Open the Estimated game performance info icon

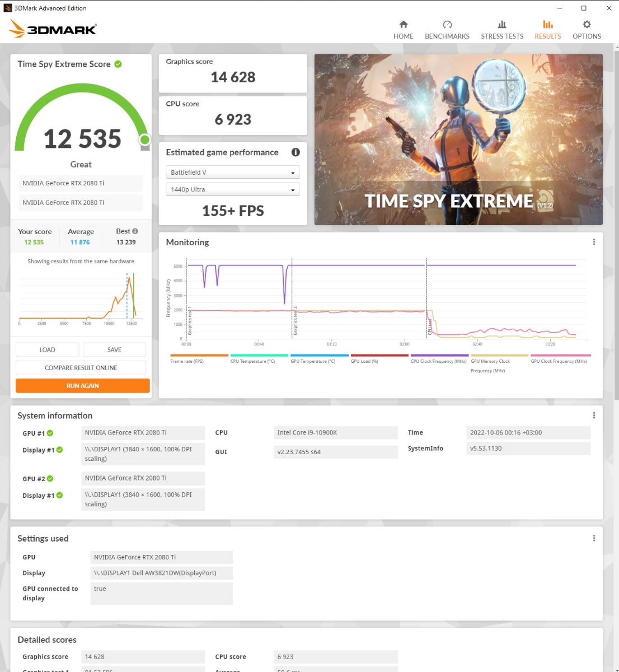click(x=296, y=152)
